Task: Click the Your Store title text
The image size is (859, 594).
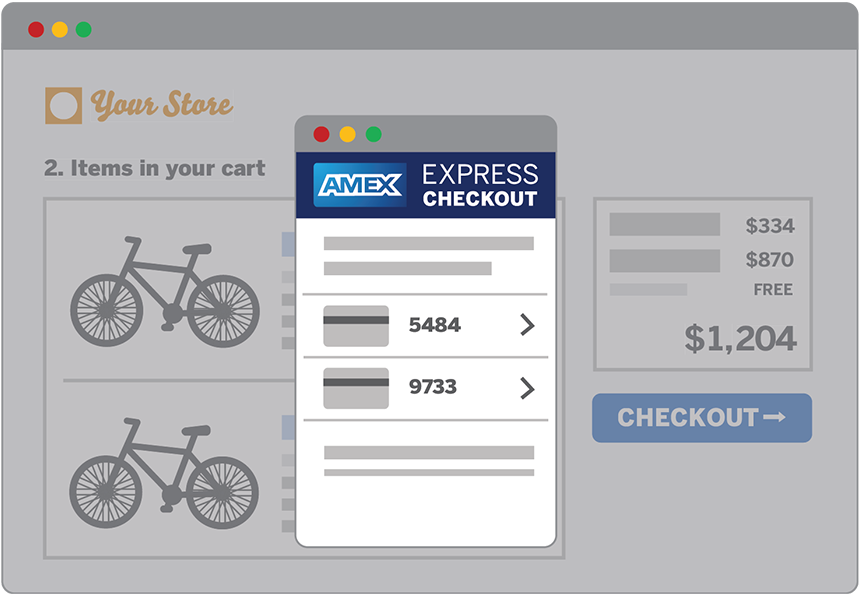Action: [x=161, y=106]
